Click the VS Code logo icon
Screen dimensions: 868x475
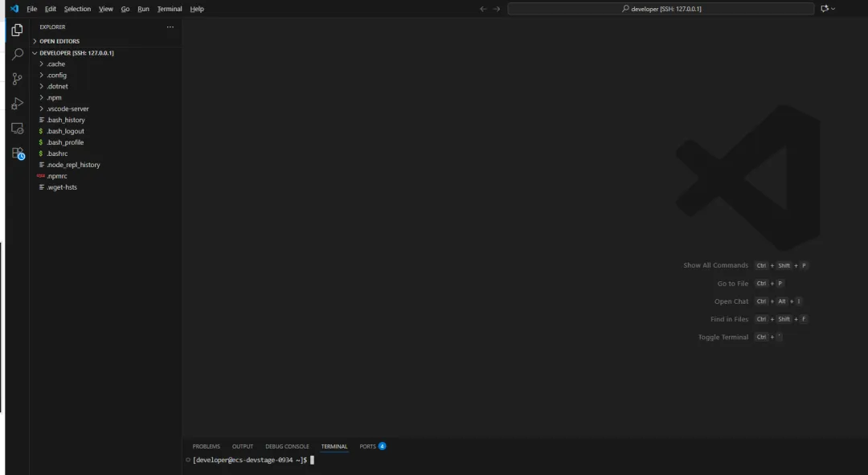click(x=14, y=9)
